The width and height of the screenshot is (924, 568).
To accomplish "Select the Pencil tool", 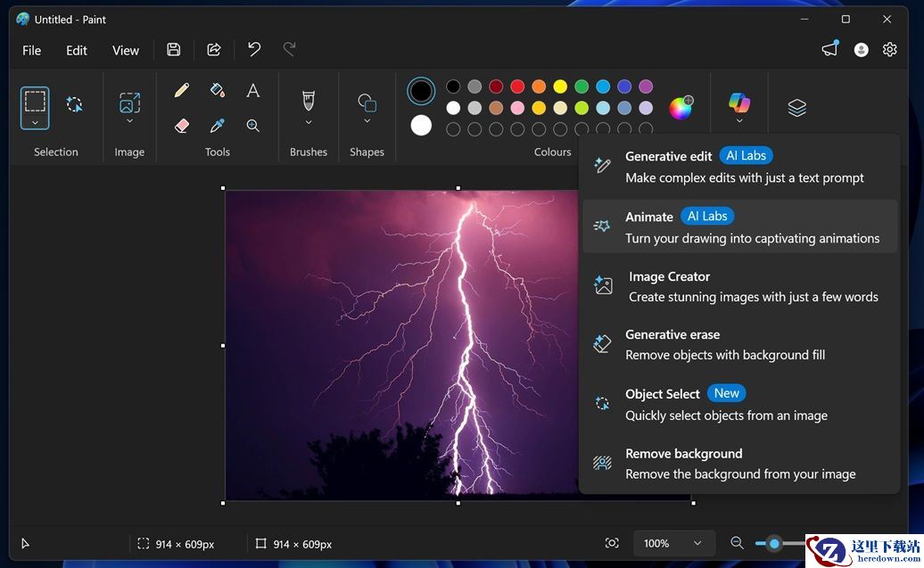I will (x=182, y=90).
